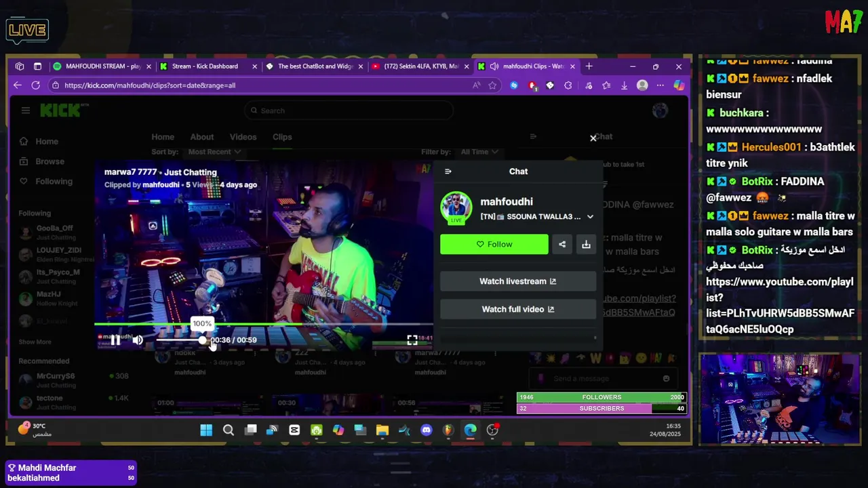
Task: Switch to YouTube Sektin 4LFA tab
Action: (420, 66)
